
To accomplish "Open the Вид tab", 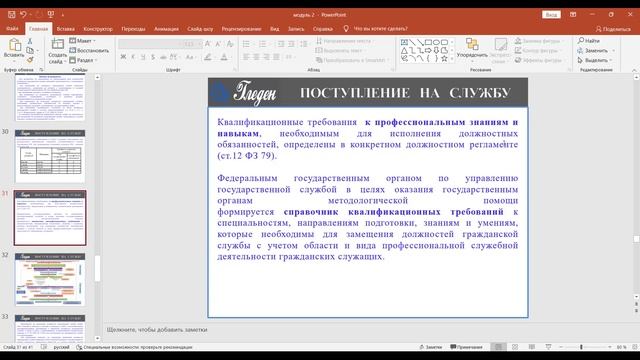I will 275,29.
